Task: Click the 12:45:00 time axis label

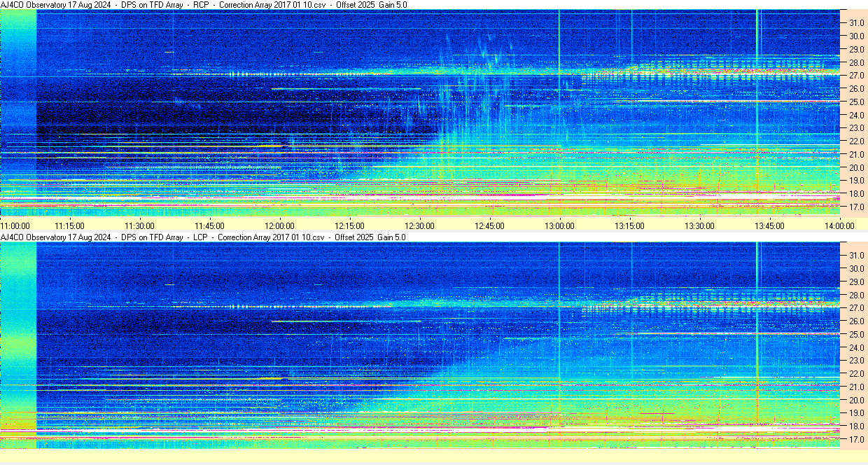Action: (x=489, y=225)
